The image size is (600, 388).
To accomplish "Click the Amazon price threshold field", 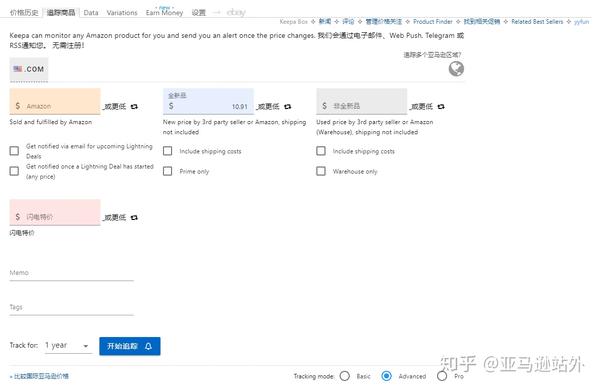I will [55, 101].
